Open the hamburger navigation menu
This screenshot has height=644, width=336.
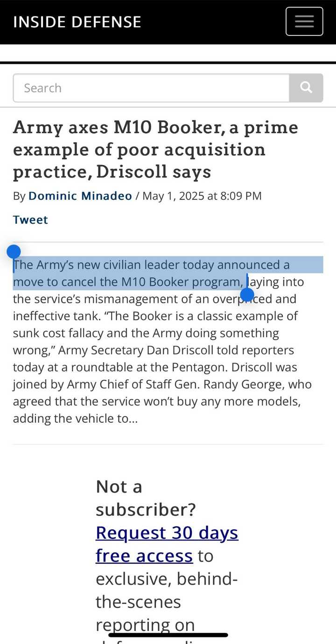click(304, 21)
